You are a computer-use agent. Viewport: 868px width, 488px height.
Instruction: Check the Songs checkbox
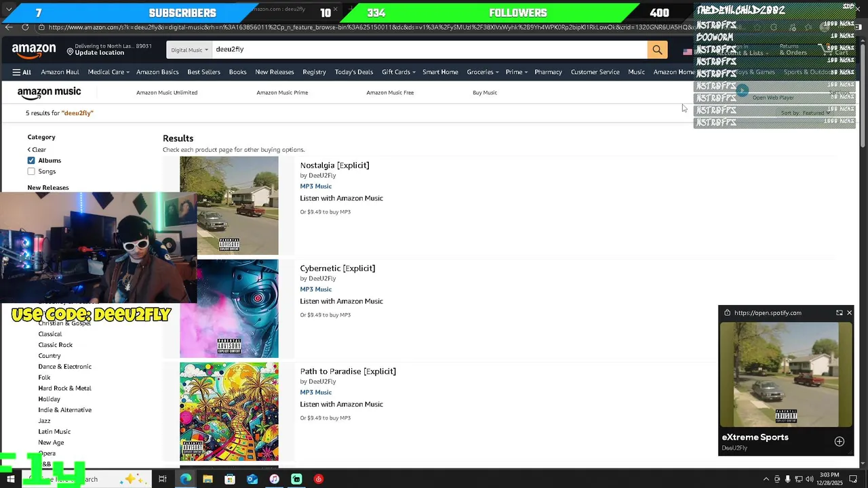point(31,171)
